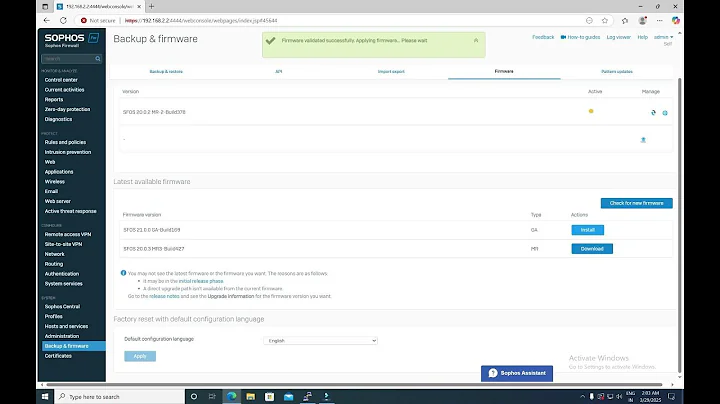
Task: Open Active threat response in the sidebar
Action: 70,211
